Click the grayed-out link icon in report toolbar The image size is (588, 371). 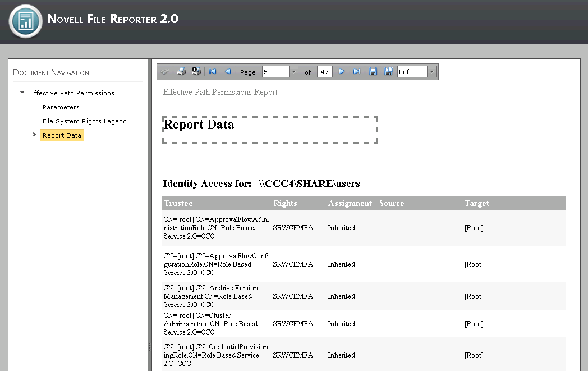pyautogui.click(x=165, y=72)
